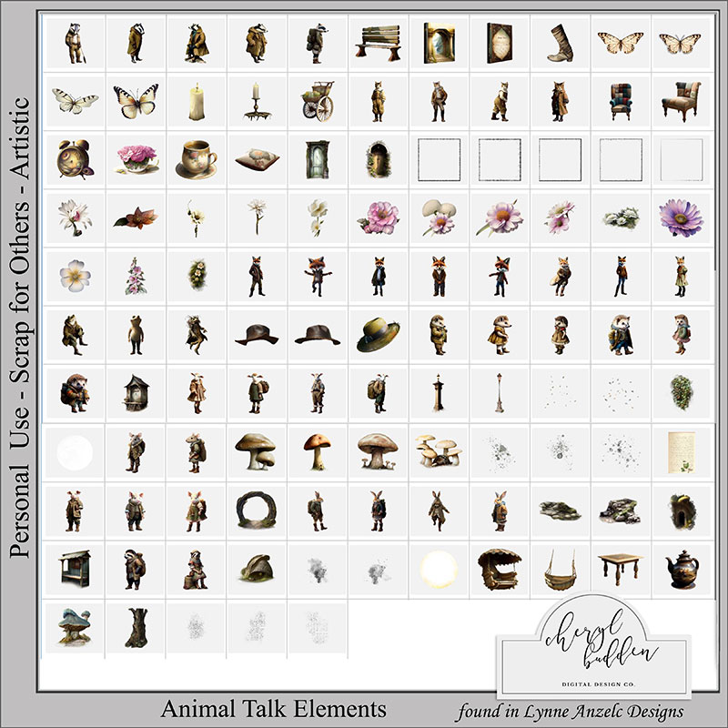This screenshot has height=728, width=728.
Task: Select the small wooden table thumbnail
Action: coord(620,569)
